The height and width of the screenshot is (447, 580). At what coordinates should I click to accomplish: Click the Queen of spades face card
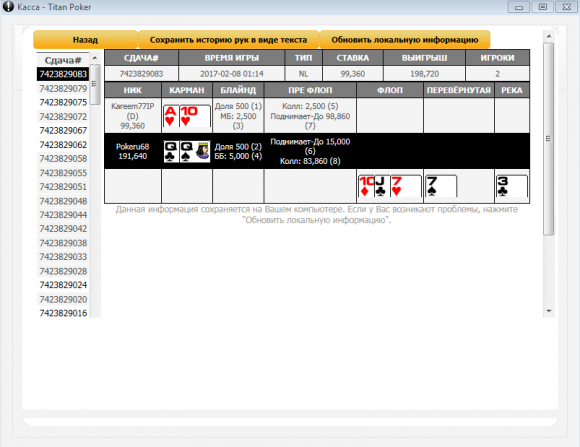(195, 151)
